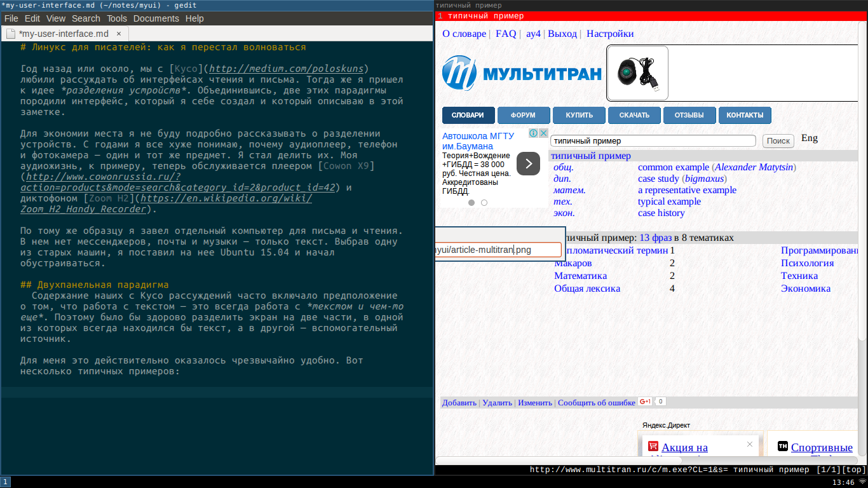
Task: Click the horizontal scrollbar in the browser
Action: tap(559, 461)
